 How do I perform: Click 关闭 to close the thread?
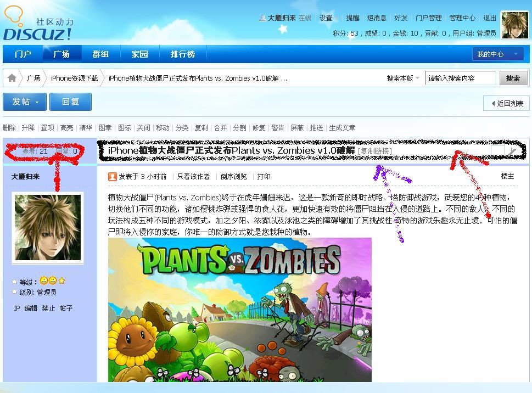(x=143, y=127)
